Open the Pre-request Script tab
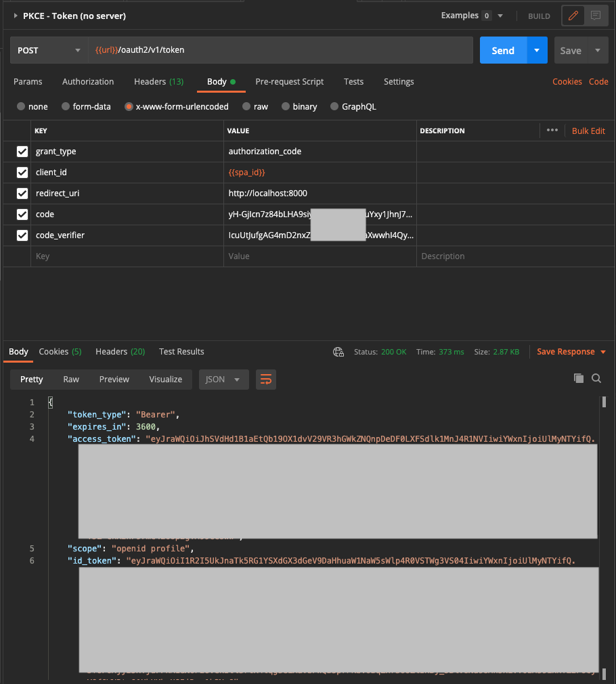Viewport: 616px width, 684px height. coord(290,82)
